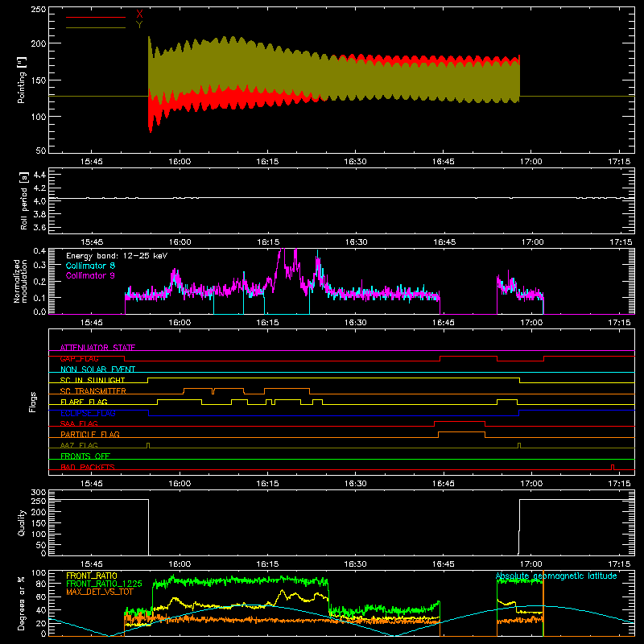Image resolution: width=644 pixels, height=644 pixels.
Task: Click the BAD_PACKETS pulse near 17:15
Action: [x=613, y=467]
